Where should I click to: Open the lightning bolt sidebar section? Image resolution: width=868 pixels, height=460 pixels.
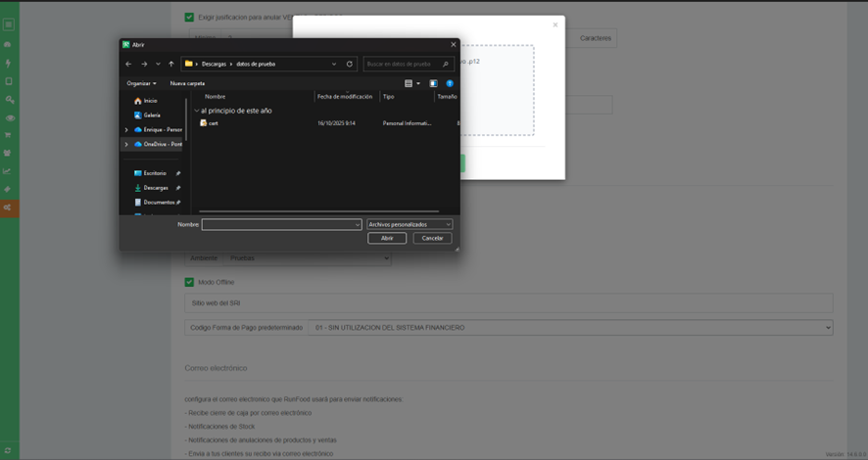click(8, 63)
